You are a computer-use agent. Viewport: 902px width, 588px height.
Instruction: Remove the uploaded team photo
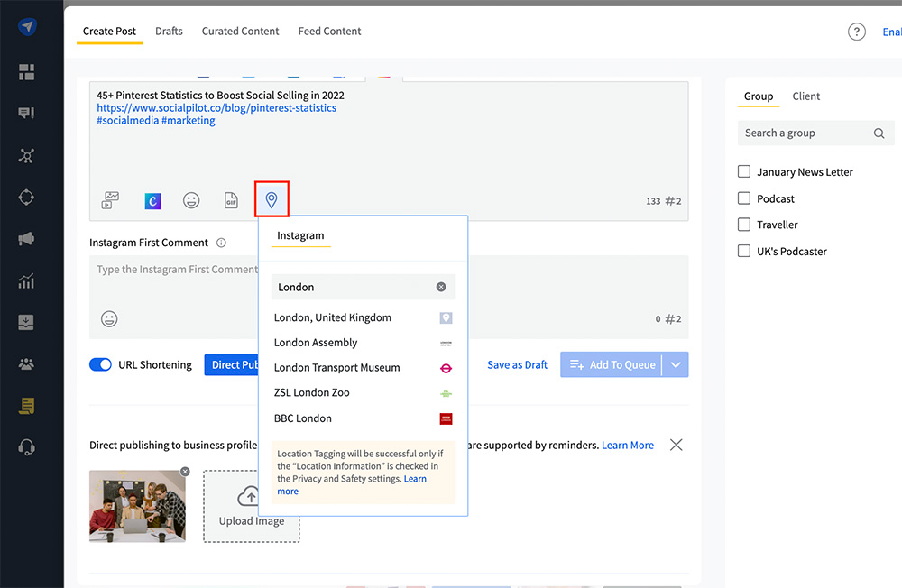click(185, 471)
